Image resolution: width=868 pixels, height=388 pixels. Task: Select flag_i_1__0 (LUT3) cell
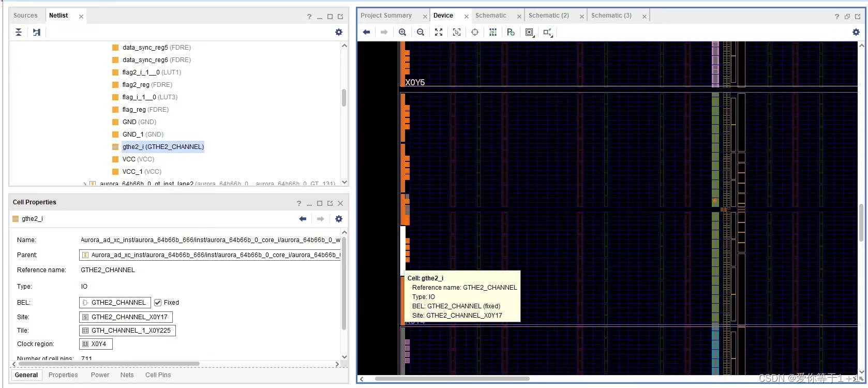pos(149,97)
